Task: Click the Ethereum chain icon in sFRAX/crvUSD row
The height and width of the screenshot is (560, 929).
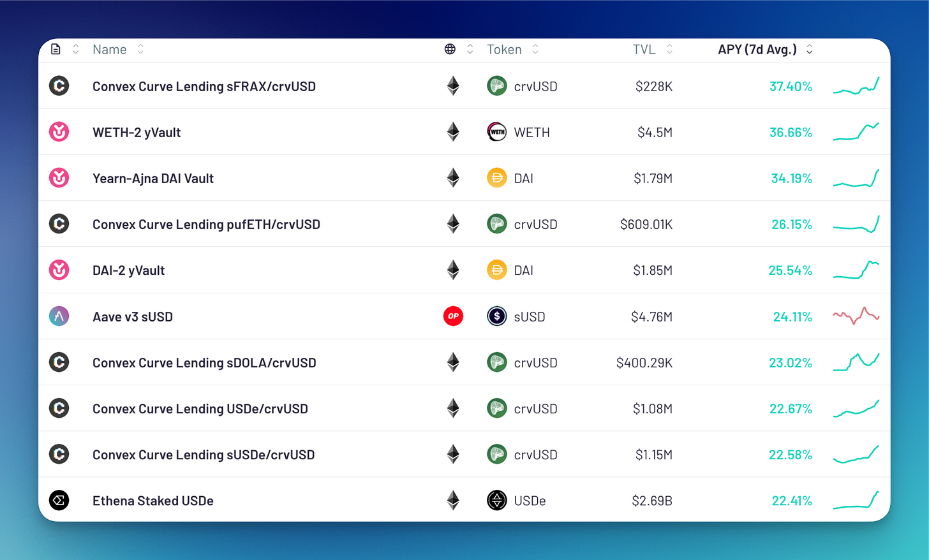Action: point(453,85)
